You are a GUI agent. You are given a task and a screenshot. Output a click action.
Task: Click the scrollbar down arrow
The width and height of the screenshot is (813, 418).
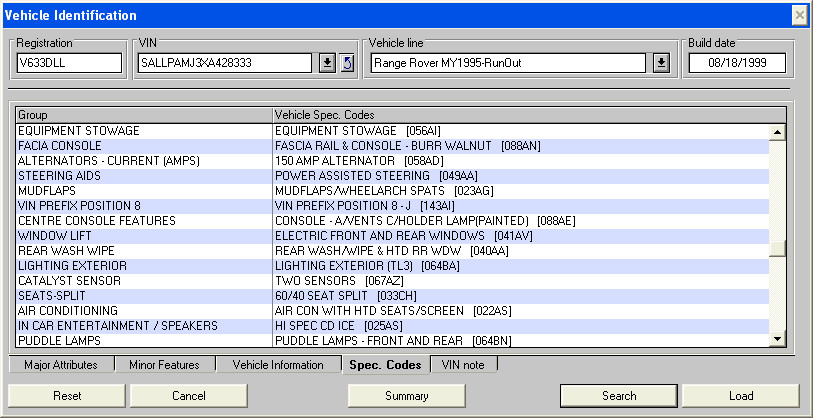[777, 339]
